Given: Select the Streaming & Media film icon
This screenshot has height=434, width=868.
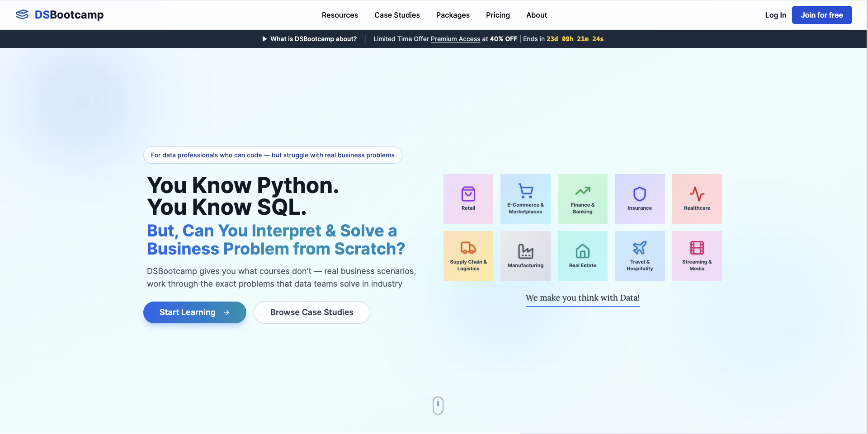Looking at the screenshot, I should click(x=697, y=248).
